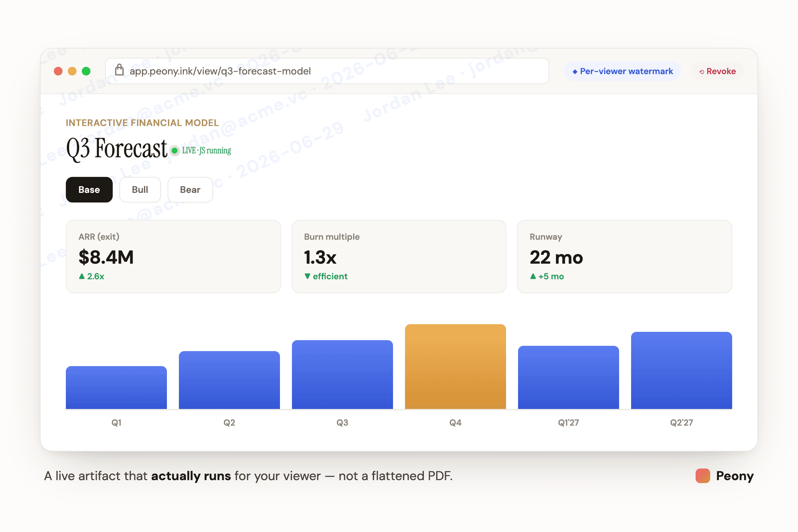
Task: Select the Q2 bar in chart
Action: pyautogui.click(x=229, y=380)
